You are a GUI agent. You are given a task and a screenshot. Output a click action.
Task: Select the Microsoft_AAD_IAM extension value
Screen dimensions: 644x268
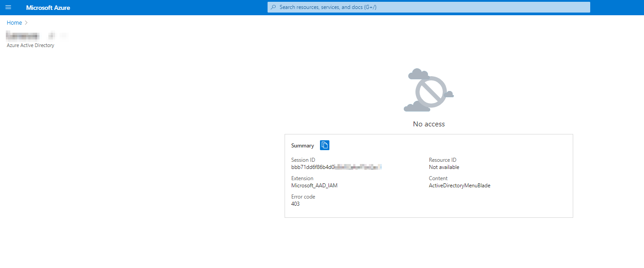314,186
